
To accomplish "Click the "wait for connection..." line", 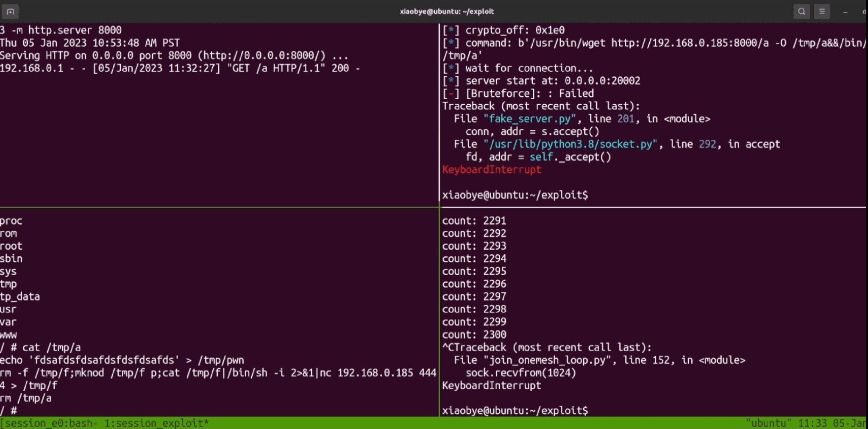I will [x=517, y=68].
